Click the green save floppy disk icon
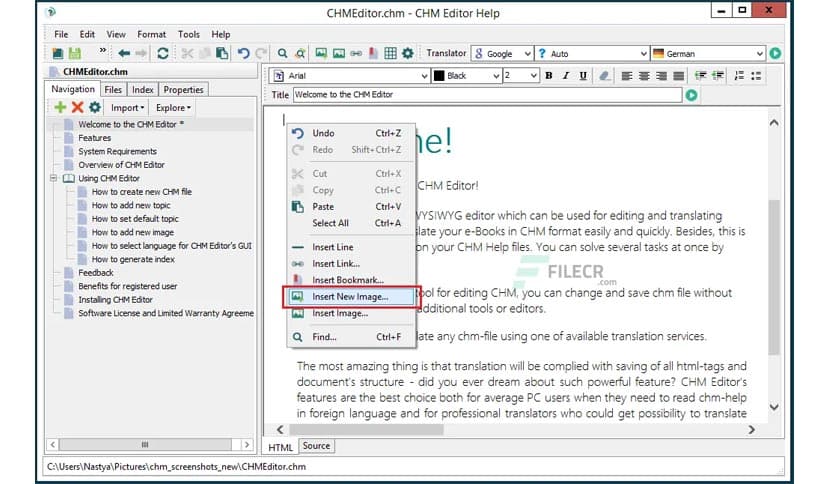 [75, 53]
